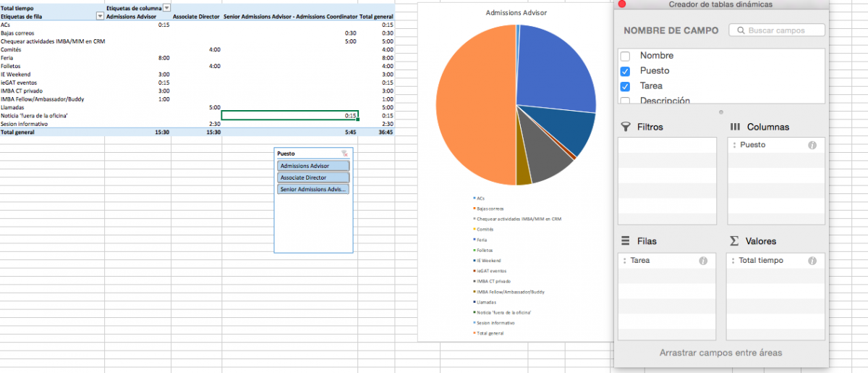
Task: Enable the Nombre field checkbox
Action: (626, 56)
